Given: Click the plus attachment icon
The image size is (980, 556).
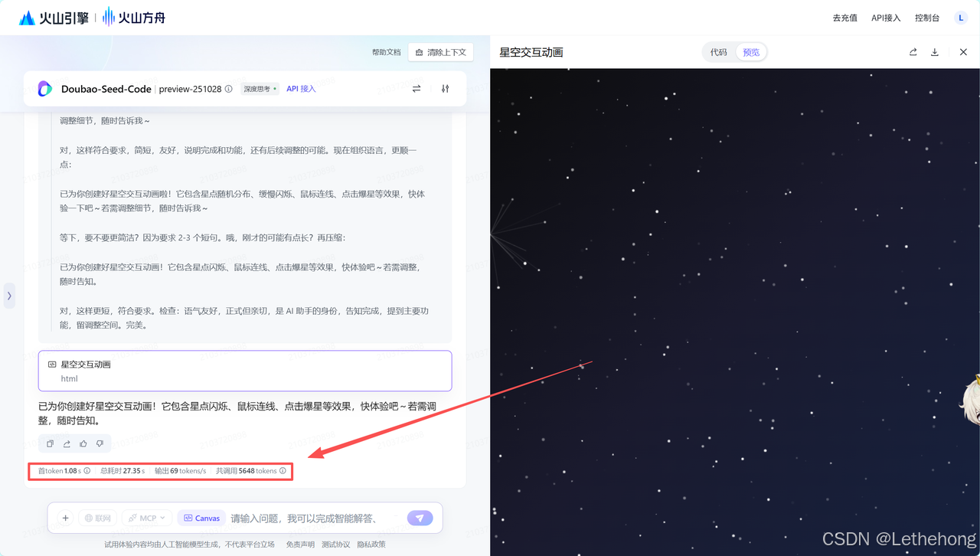Looking at the screenshot, I should tap(66, 518).
